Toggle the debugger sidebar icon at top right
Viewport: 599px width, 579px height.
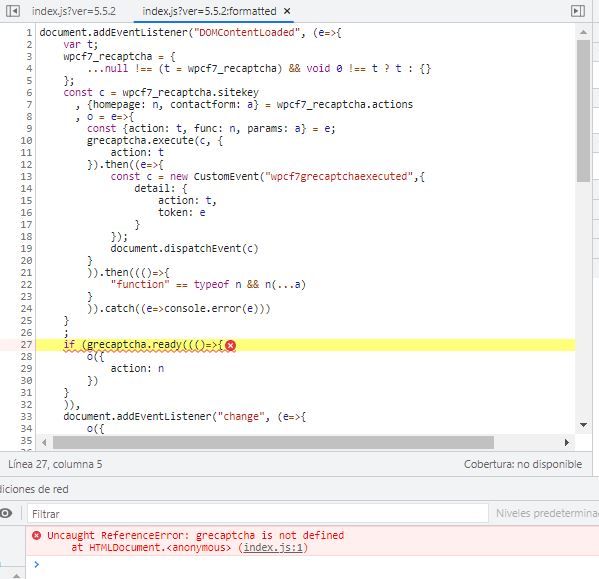pyautogui.click(x=578, y=11)
